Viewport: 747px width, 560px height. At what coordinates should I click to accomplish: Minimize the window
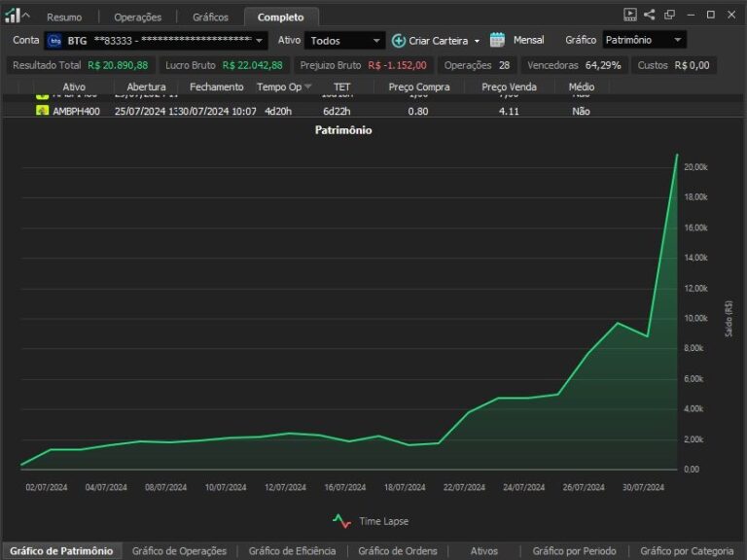tap(691, 15)
